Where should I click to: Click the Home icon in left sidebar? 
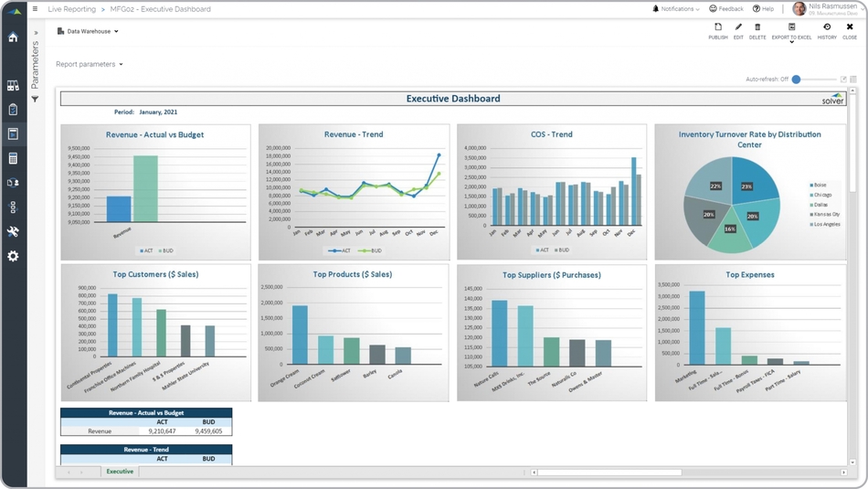point(13,37)
